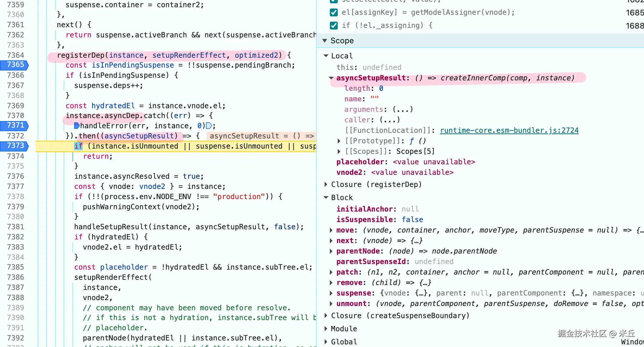This screenshot has height=347, width=644.
Task: Uncheck the el[assignKey] breakpoint checkbox
Action: [x=334, y=12]
